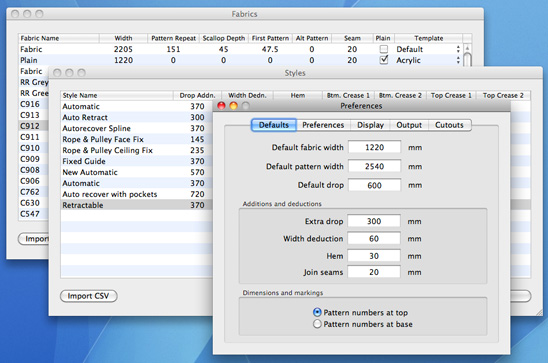Select C547 fabric row

33,213
